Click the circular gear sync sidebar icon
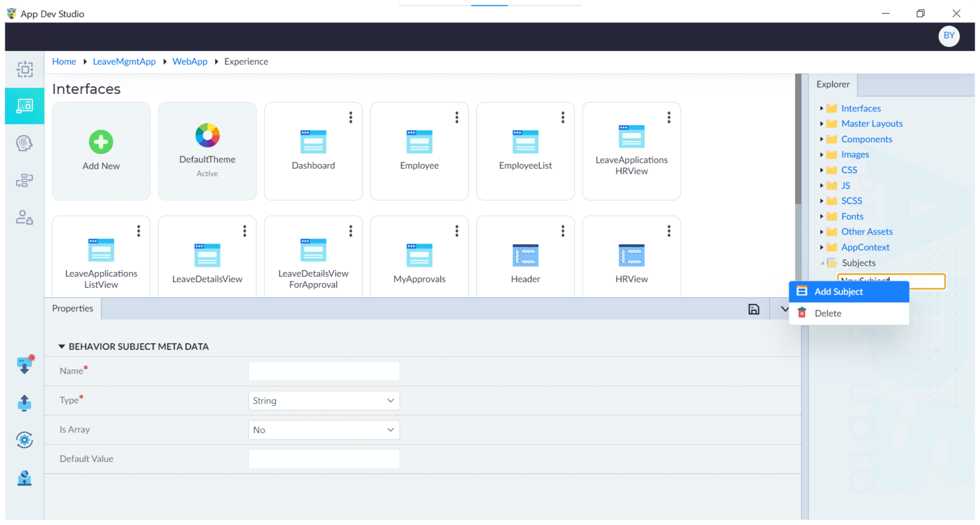 tap(24, 440)
